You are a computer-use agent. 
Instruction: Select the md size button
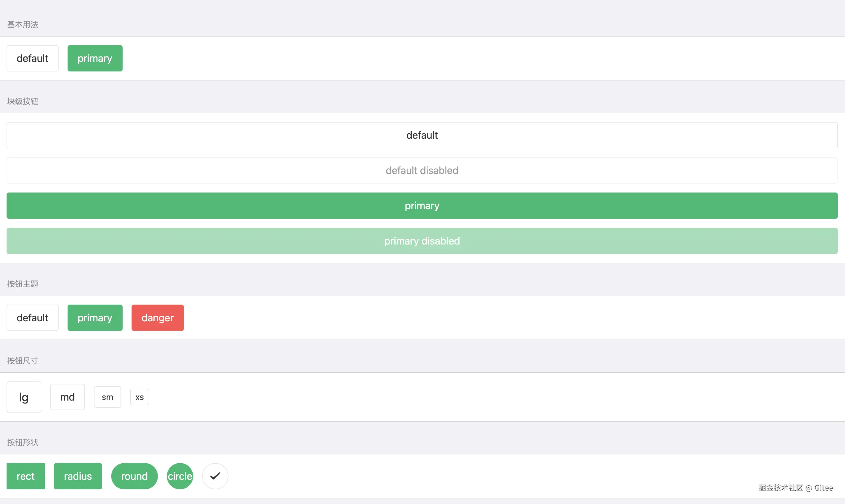pos(67,397)
